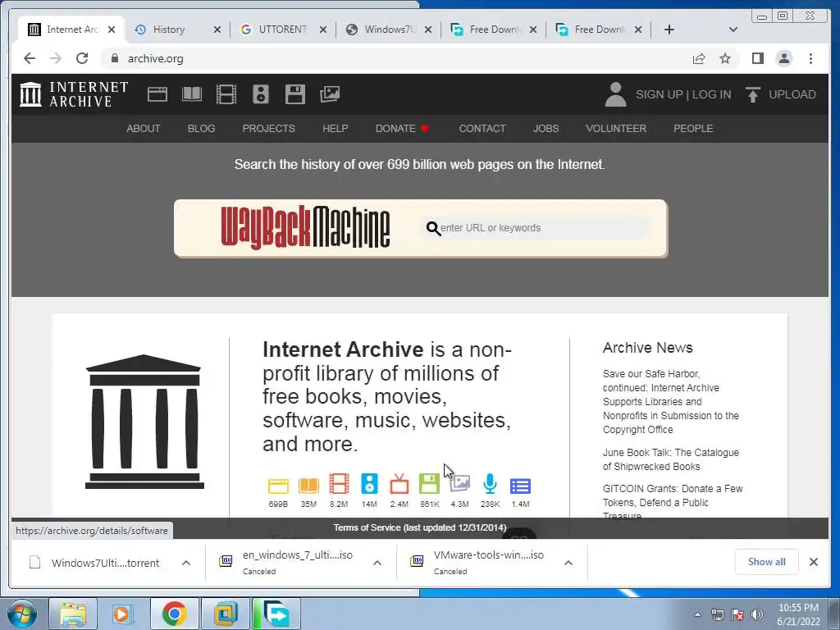Image resolution: width=840 pixels, height=630 pixels.
Task: Open the 8.2M video collection icon
Action: pos(339,484)
